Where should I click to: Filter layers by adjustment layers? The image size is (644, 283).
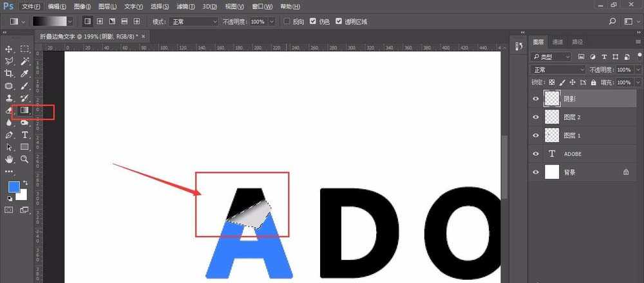[592, 57]
